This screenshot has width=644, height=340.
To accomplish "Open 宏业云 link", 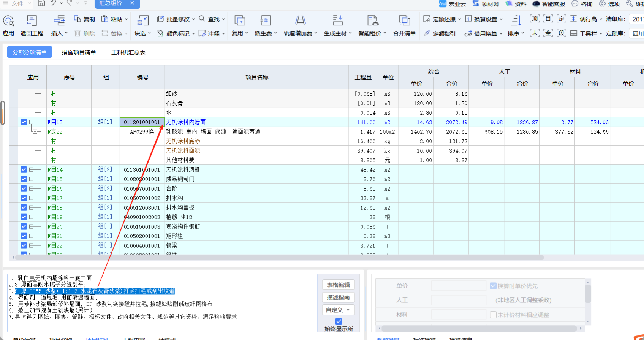I will click(453, 4).
